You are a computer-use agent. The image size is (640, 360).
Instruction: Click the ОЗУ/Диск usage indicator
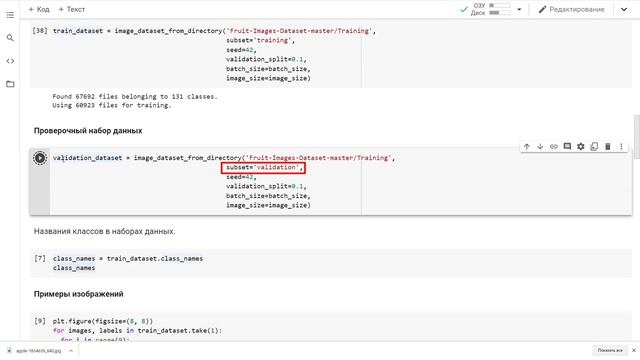(x=490, y=9)
